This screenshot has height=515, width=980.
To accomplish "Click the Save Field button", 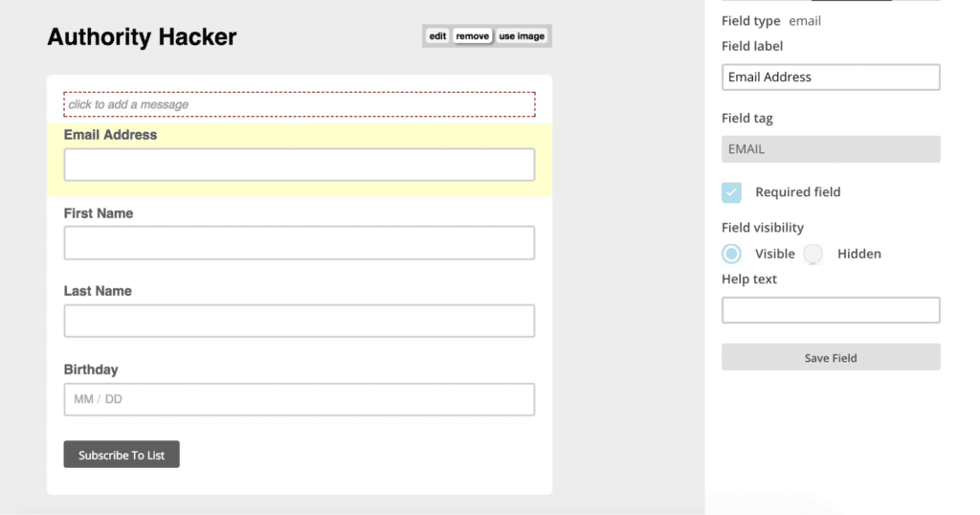I will [831, 357].
